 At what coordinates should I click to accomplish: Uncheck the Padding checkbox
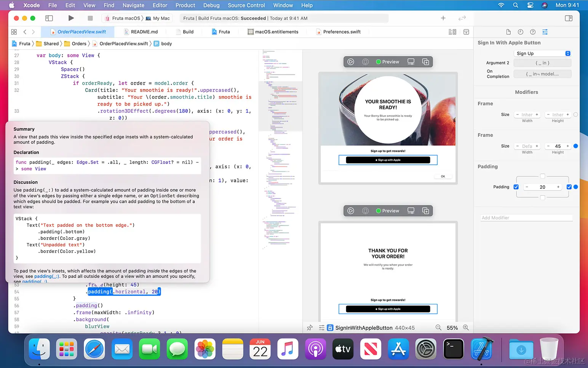click(x=516, y=187)
